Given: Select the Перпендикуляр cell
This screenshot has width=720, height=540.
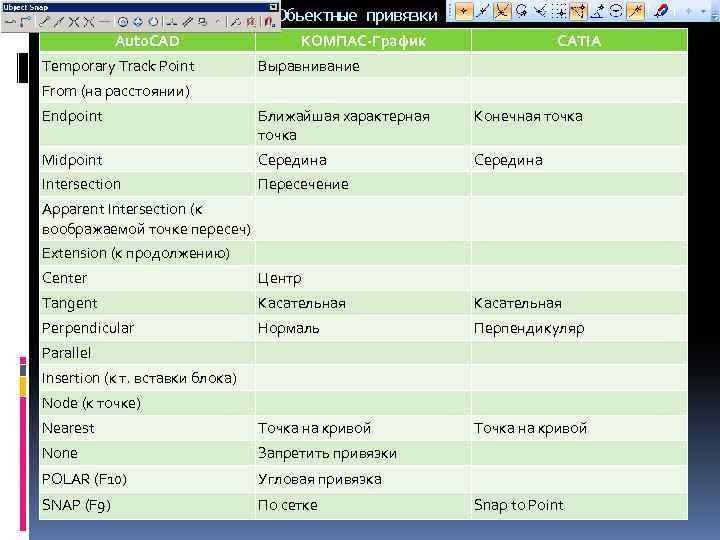Looking at the screenshot, I should 579,328.
